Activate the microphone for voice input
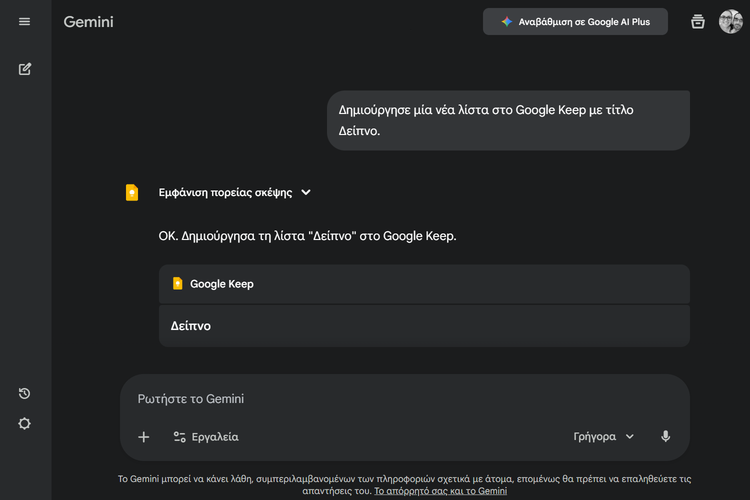The image size is (750, 500). (666, 437)
